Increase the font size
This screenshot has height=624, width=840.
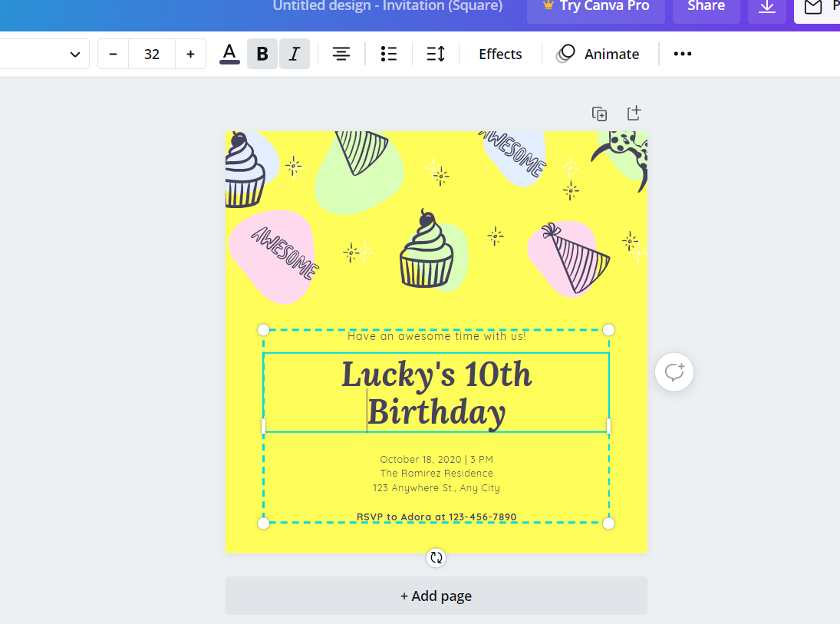click(x=190, y=54)
